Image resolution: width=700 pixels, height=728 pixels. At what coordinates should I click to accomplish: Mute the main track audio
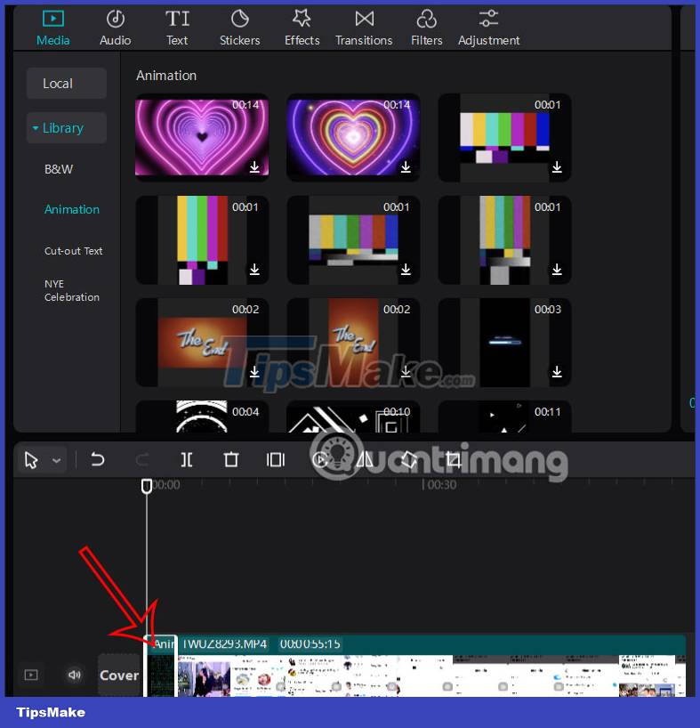click(x=75, y=675)
